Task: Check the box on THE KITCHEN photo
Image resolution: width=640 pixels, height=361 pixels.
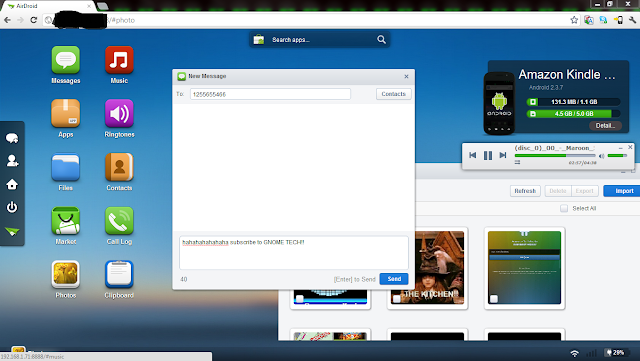Action: click(396, 299)
